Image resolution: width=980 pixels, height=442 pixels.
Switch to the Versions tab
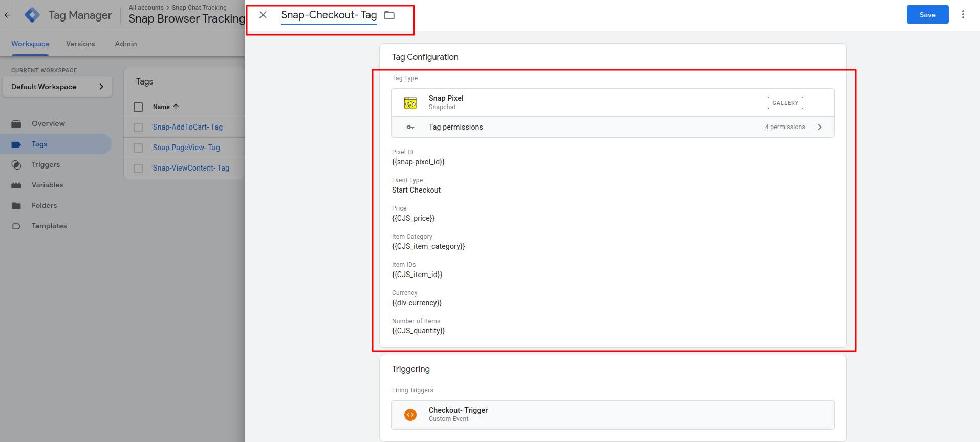(80, 44)
